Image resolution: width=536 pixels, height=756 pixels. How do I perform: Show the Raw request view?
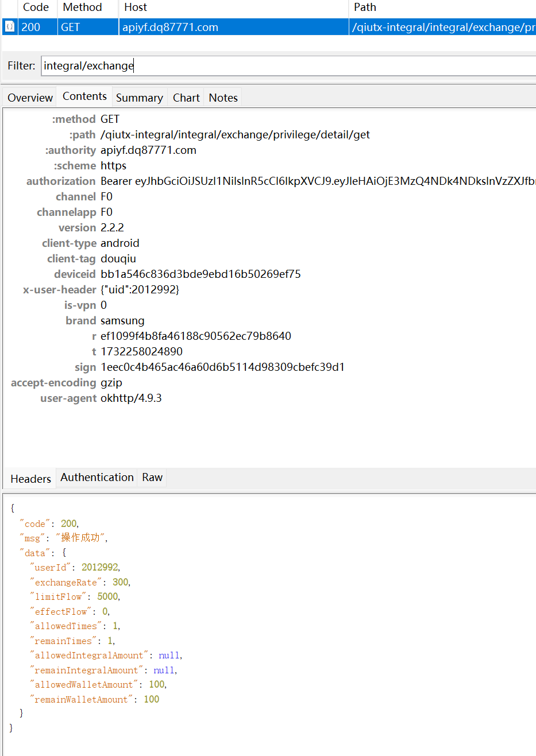pos(152,478)
